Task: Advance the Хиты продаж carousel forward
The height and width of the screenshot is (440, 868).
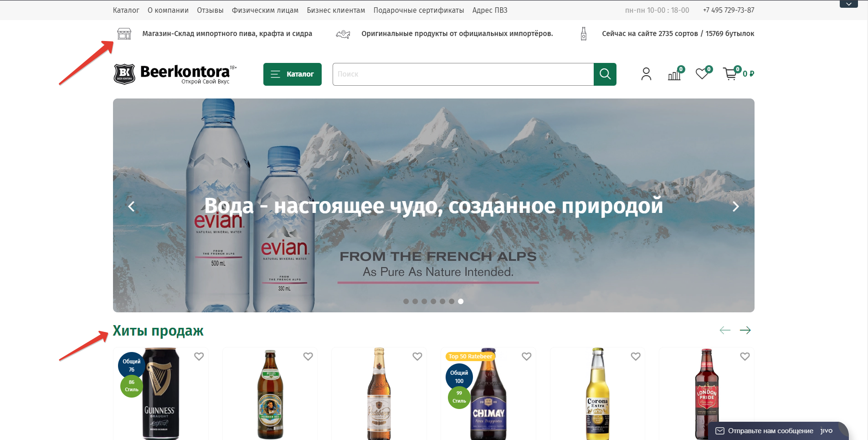Action: point(745,330)
